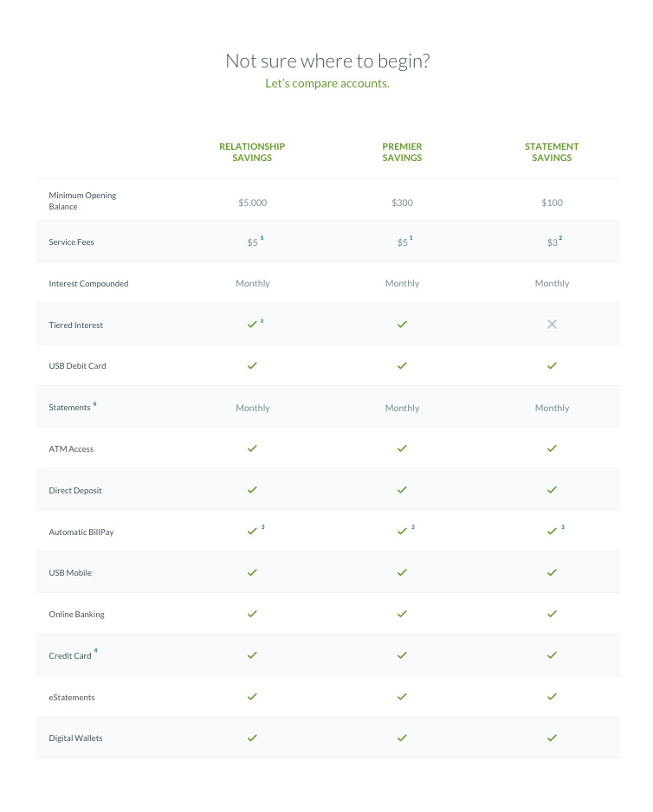Viewport: 653px width, 812px height.
Task: Click Direct Deposit checkmark under Relationship Savings
Action: (x=252, y=490)
